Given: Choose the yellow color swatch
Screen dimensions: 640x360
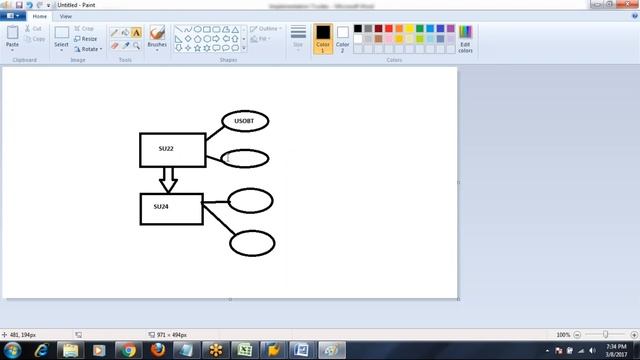Looking at the screenshot, I should (409, 28).
